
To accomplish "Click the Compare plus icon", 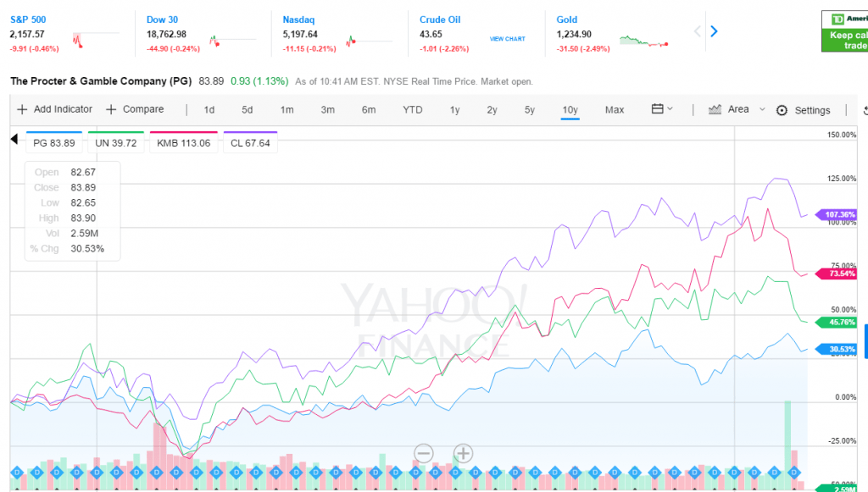I will pos(111,109).
